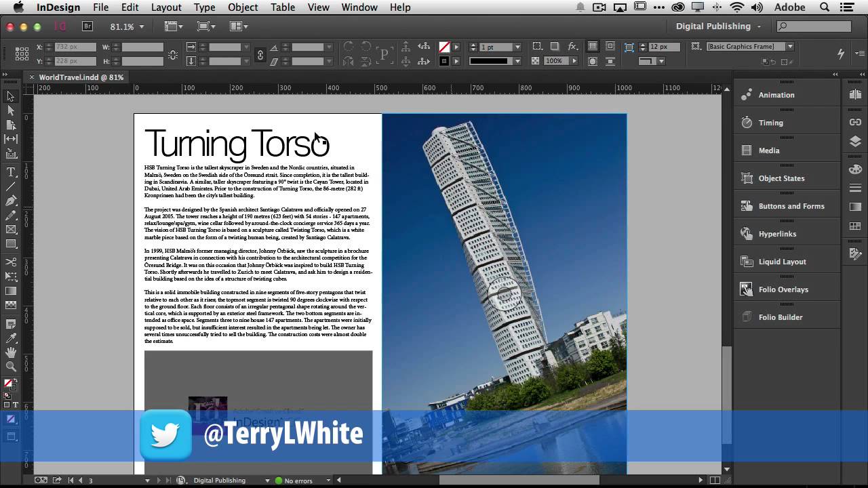This screenshot has width=868, height=488.
Task: Toggle constrain proportions for scaling link
Action: click(260, 54)
